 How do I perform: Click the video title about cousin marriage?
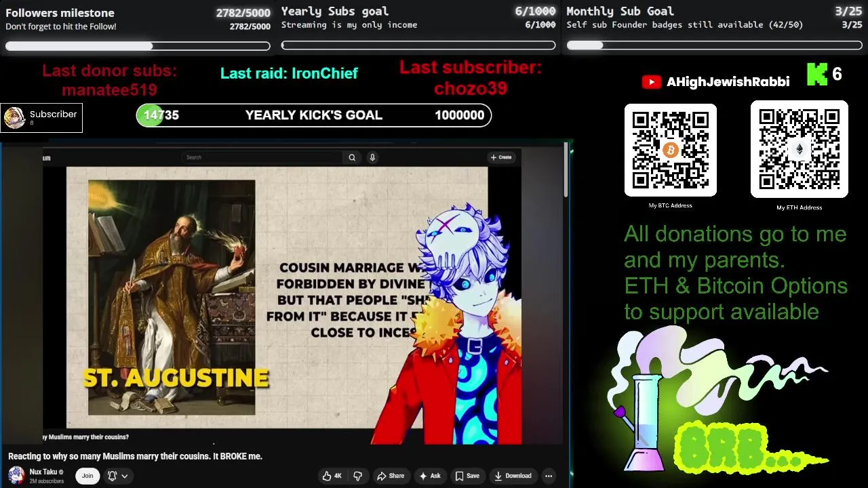coord(135,456)
